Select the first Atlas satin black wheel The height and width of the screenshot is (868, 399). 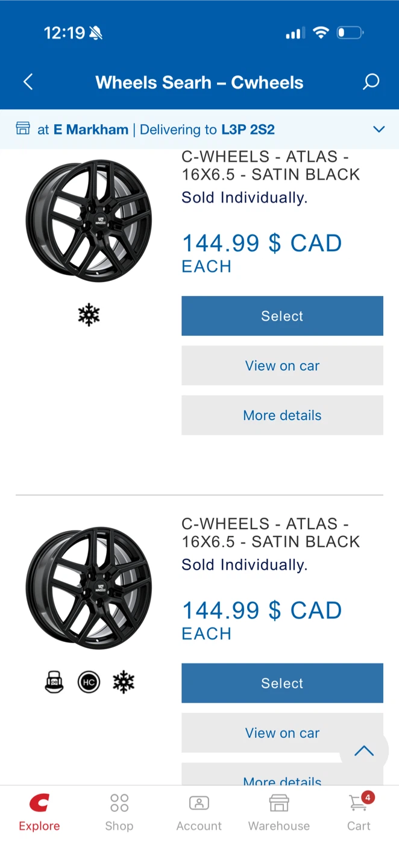(x=282, y=316)
